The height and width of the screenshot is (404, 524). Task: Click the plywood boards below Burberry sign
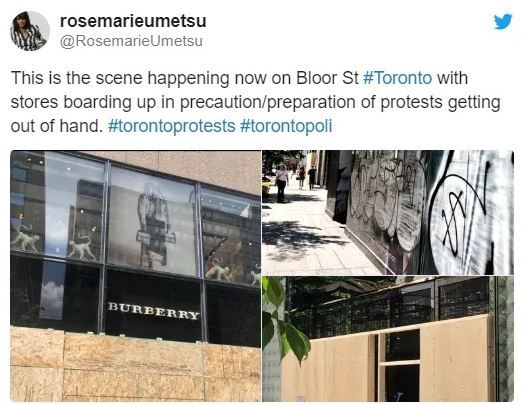coord(136,365)
